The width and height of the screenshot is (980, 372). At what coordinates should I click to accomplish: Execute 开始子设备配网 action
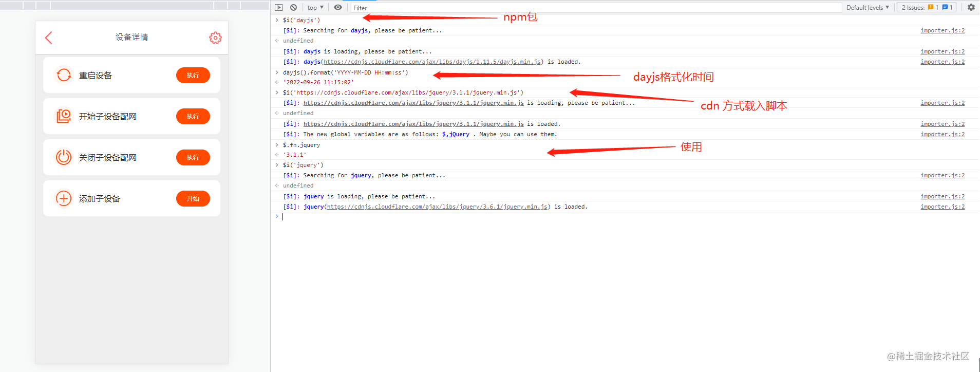[x=193, y=116]
